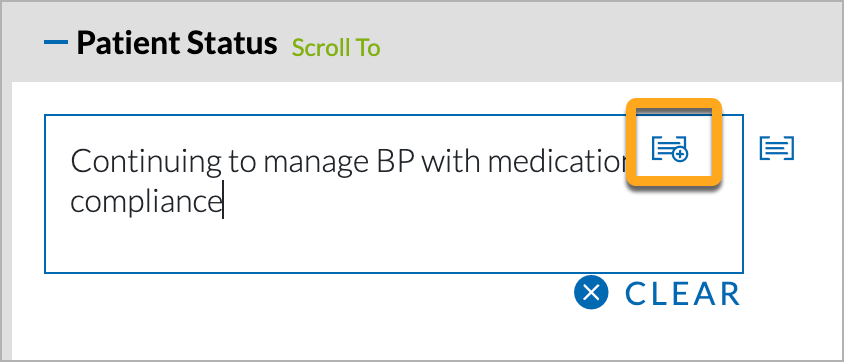This screenshot has width=844, height=362.
Task: Focus the Patient Status note text box
Action: [x=394, y=194]
